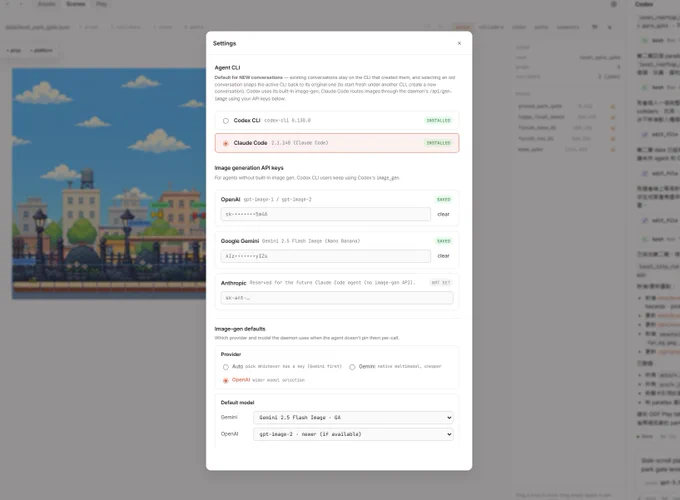680x500 pixels.
Task: Click the INSTALLED badge on Codex CLI
Action: click(x=438, y=121)
